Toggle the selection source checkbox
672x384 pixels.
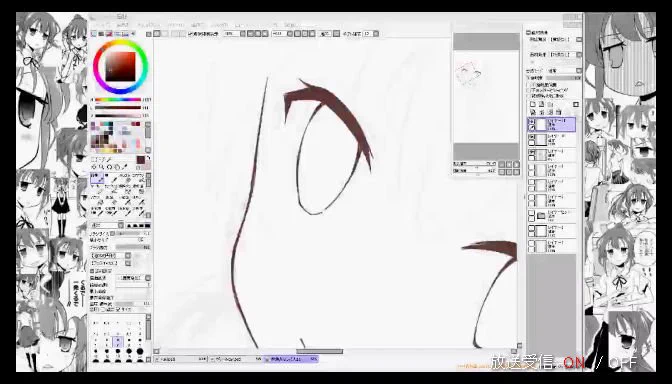[x=528, y=96]
